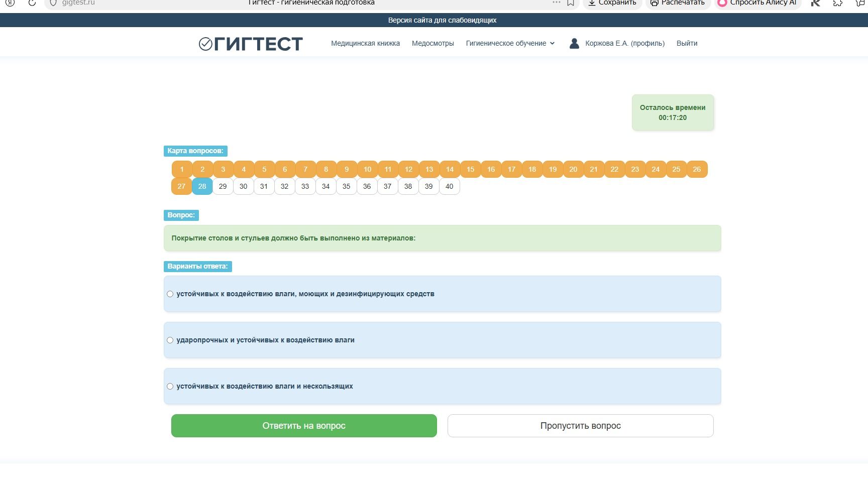Click the bookmark icon in address bar
Screen dimensions: 868x488
[571, 3]
